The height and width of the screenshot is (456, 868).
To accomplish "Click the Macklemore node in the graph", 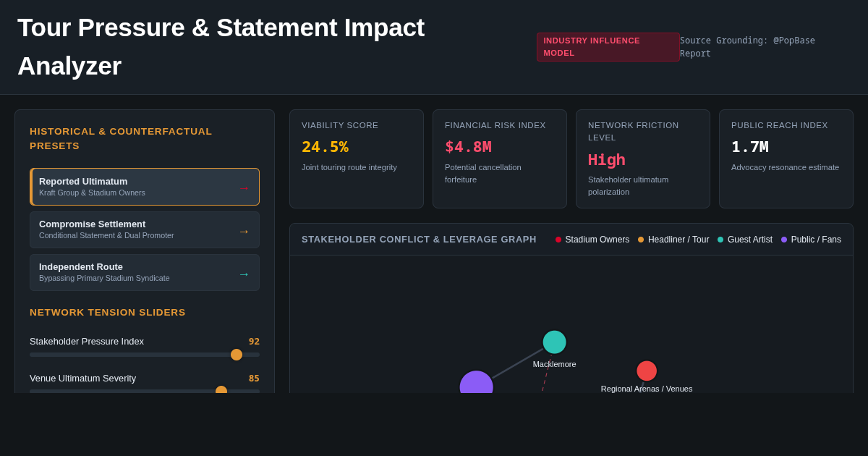I will 555,342.
